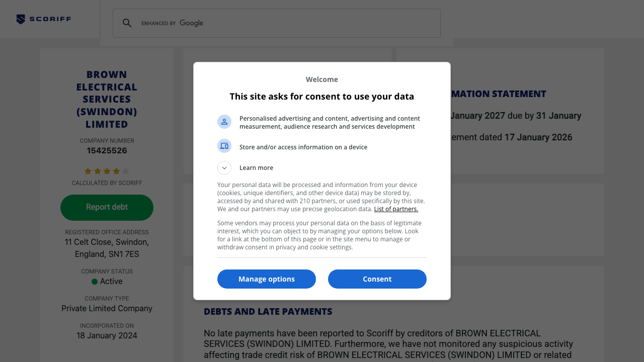Open the List of partners link

(396, 209)
